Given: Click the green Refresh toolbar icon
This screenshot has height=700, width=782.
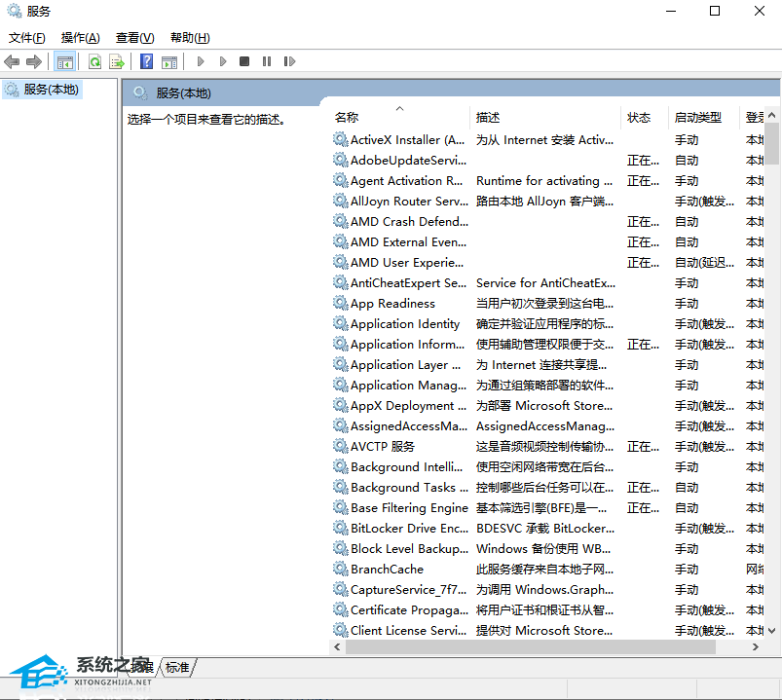Looking at the screenshot, I should coord(94,62).
